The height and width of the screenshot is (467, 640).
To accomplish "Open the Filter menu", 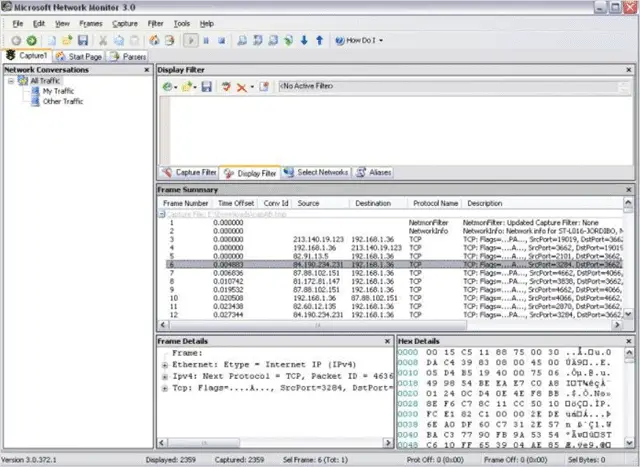I will tap(156, 24).
